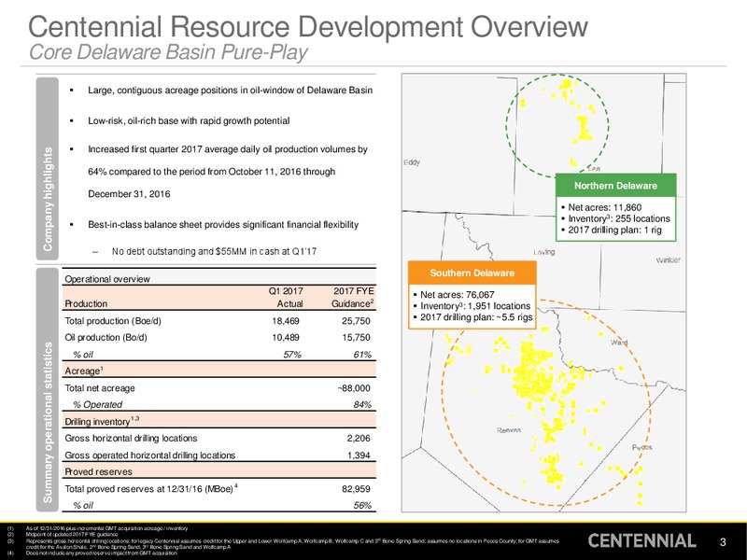Click the slide title 'Centennial Resource Development Overview'
This screenshot has height=560, width=747.
[308, 26]
